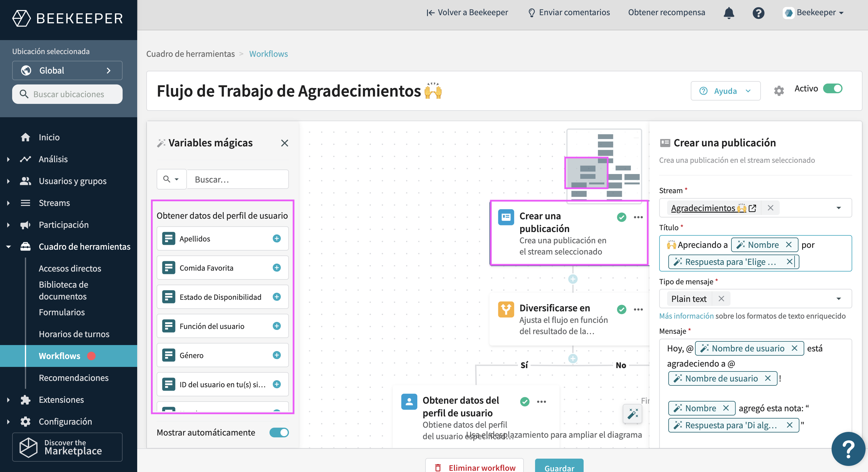The height and width of the screenshot is (472, 868).
Task: Select the Obtener datos del perfil node
Action: tap(476, 417)
